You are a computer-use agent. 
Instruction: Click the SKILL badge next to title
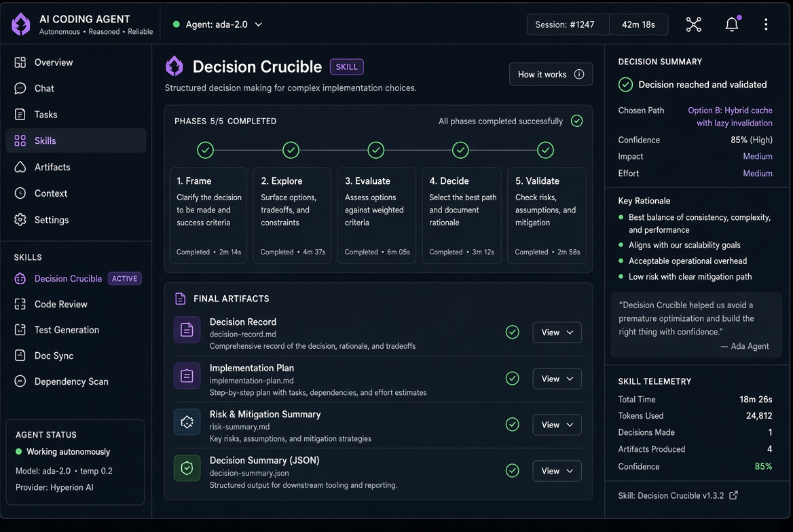[346, 66]
